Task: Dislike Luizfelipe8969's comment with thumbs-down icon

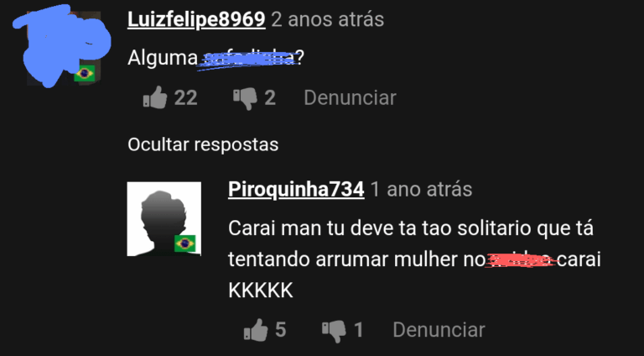Action: click(245, 99)
